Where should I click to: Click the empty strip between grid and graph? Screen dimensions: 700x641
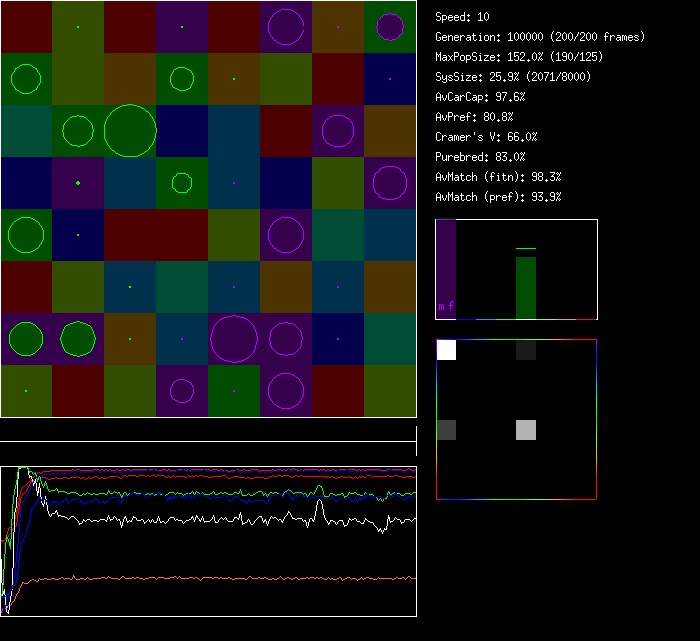point(208,430)
